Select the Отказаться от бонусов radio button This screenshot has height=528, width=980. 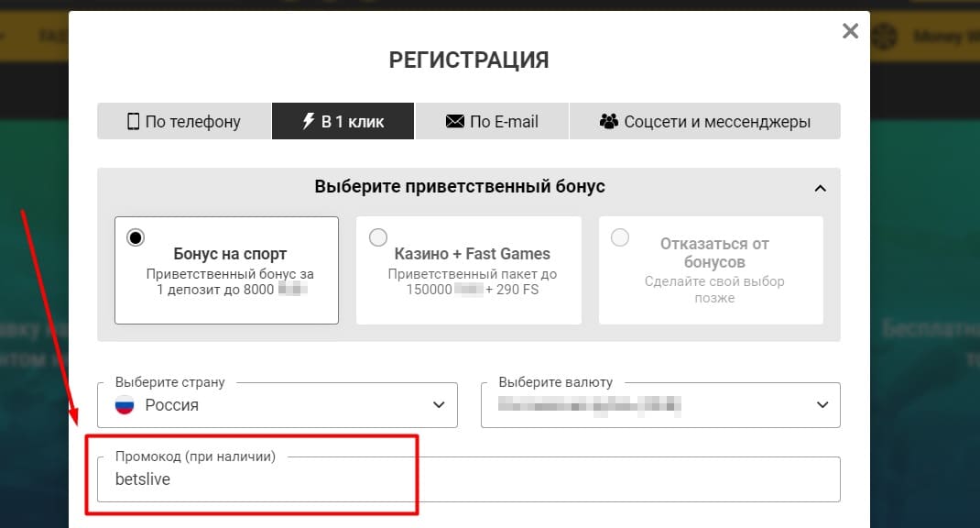619,236
